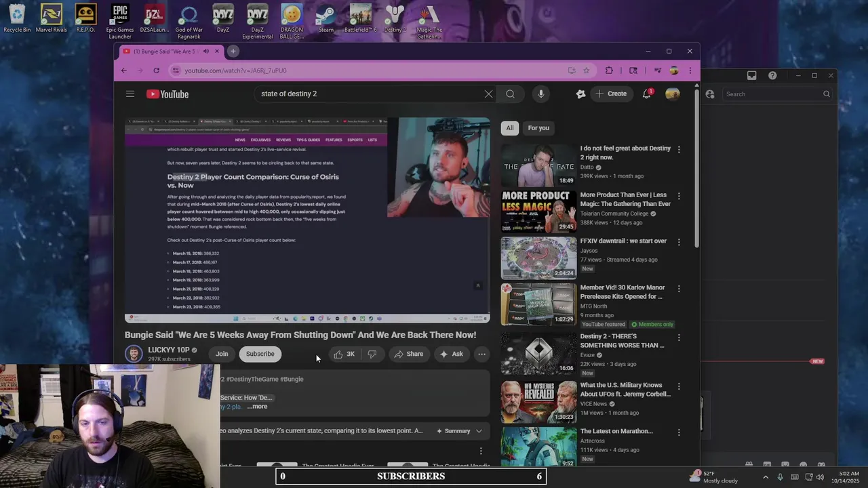Viewport: 868px width, 488px height.
Task: Open a new browser tab
Action: (x=233, y=51)
